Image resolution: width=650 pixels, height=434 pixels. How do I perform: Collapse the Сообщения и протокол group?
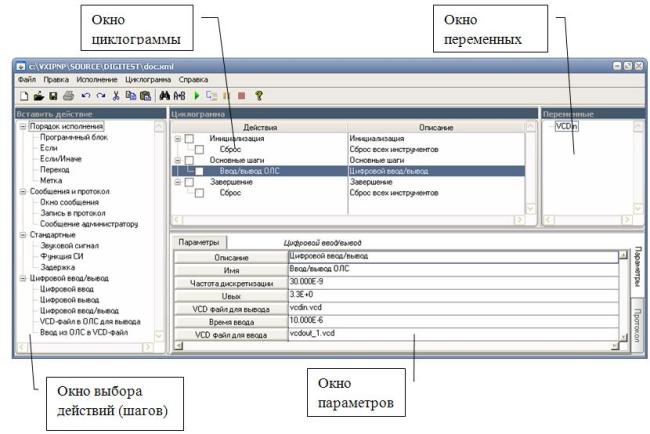[x=23, y=192]
